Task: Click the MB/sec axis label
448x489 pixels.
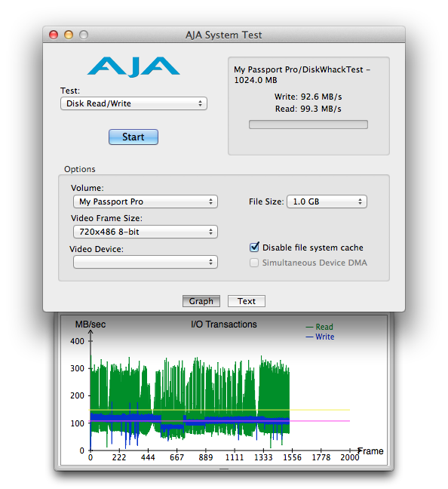Action: coord(91,324)
